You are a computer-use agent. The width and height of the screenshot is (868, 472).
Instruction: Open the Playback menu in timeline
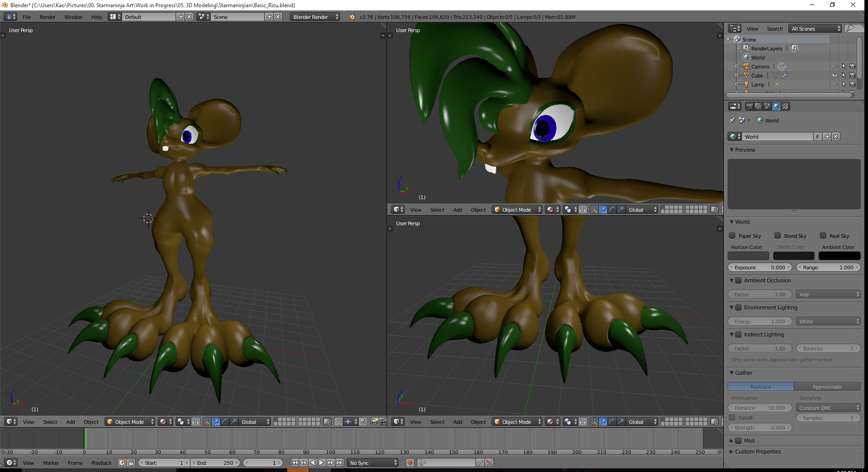click(101, 463)
